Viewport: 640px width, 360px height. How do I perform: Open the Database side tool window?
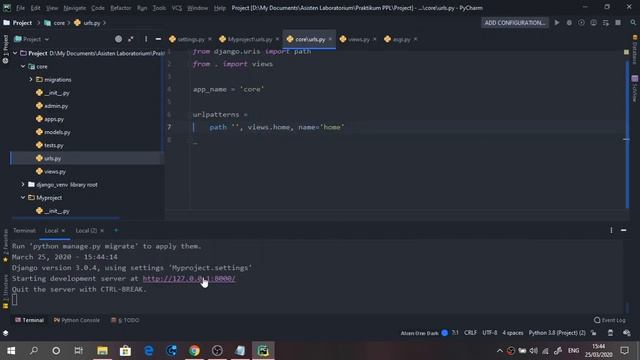pos(635,50)
